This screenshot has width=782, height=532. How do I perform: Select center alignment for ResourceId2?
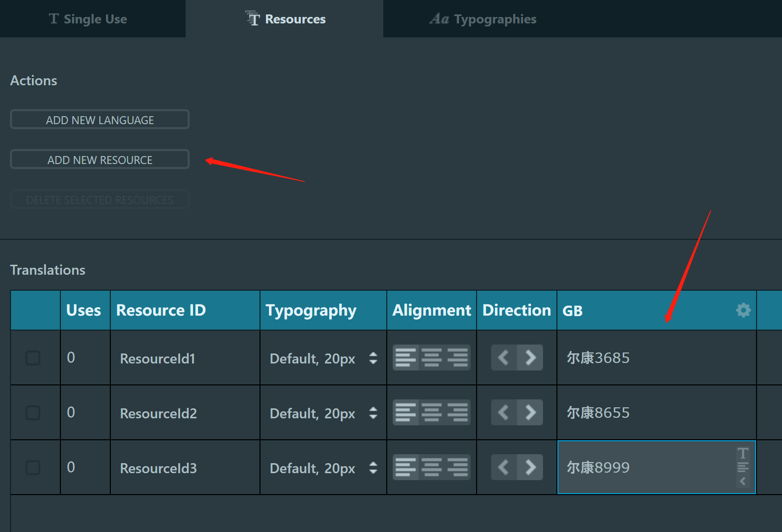coord(431,412)
